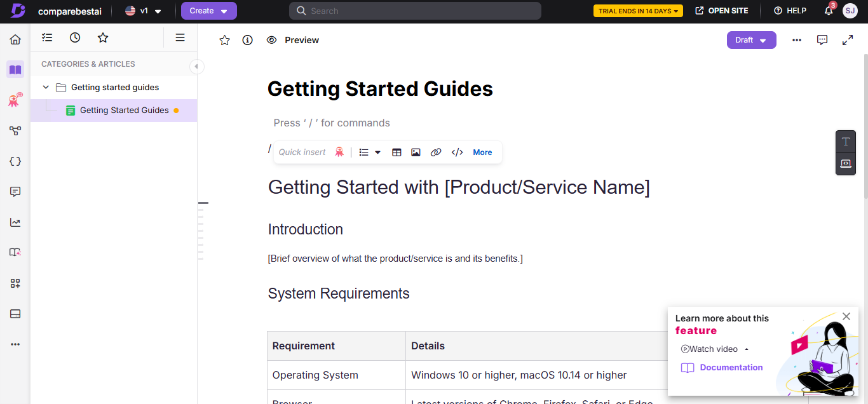Open the Starred articles star icon
Viewport: 868px width, 404px height.
[x=103, y=37]
